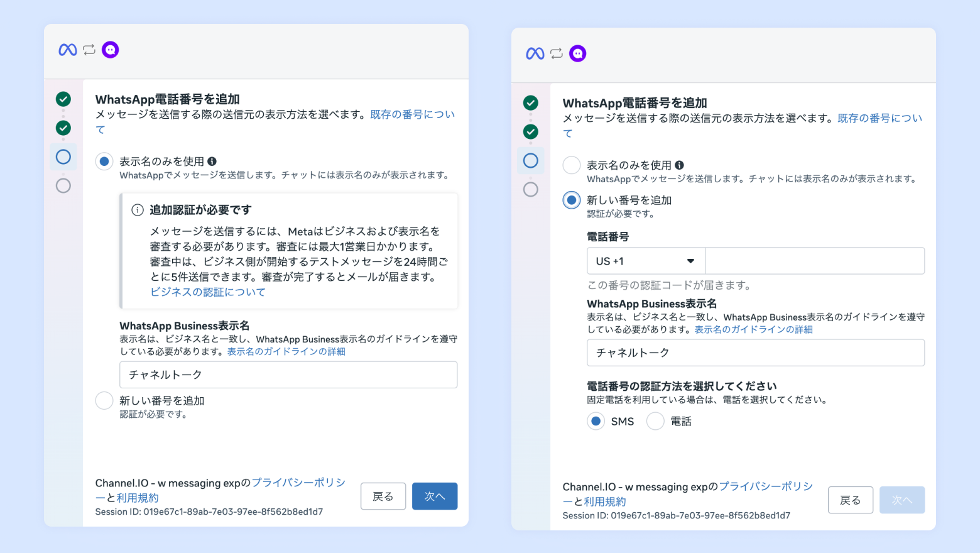
Task: Click the Meta logo in the left dialog
Action: tap(68, 50)
